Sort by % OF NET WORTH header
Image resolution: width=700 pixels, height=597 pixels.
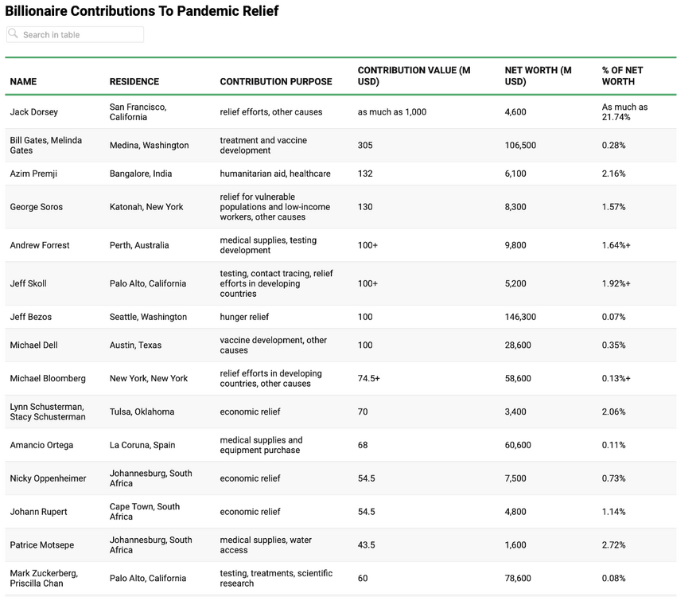pyautogui.click(x=623, y=76)
